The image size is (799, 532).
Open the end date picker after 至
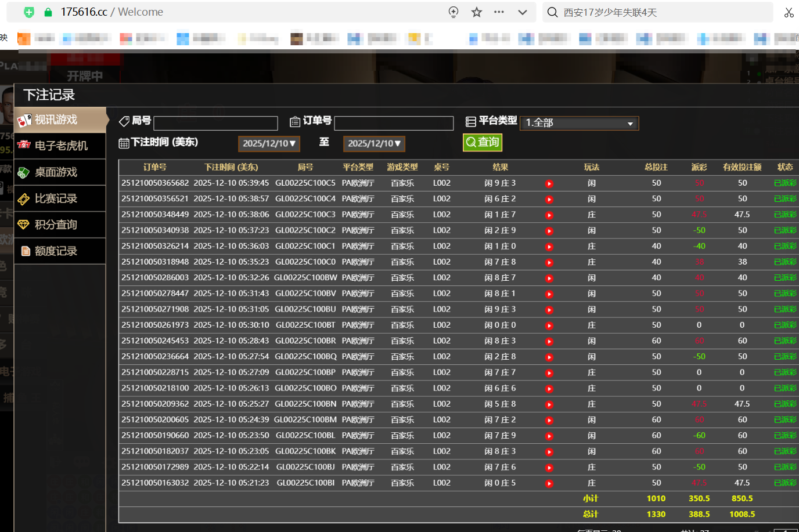[374, 143]
